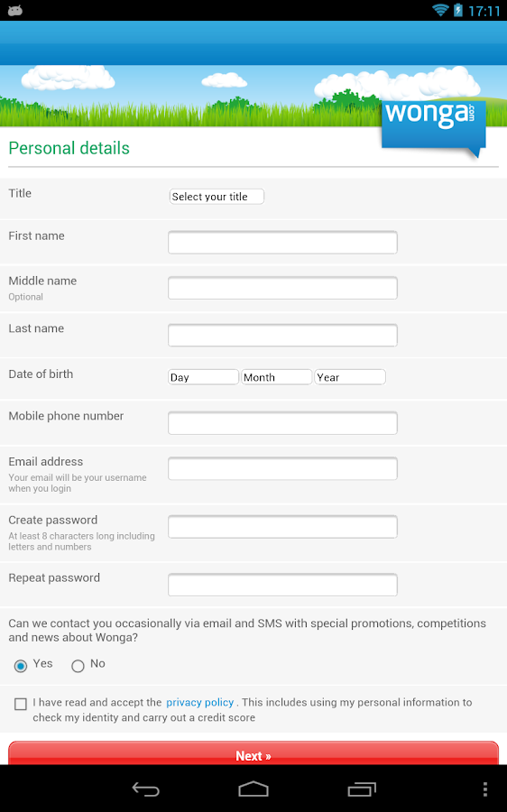Focus the Email address input field
Viewport: 507px width, 812px height.
point(282,468)
